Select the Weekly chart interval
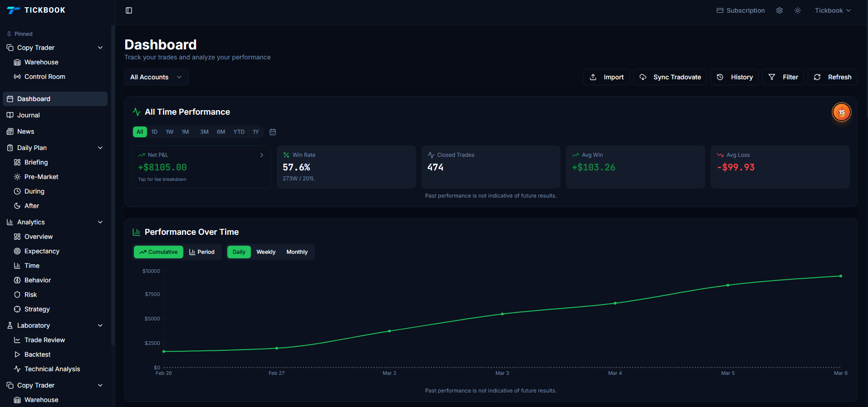 pyautogui.click(x=266, y=252)
